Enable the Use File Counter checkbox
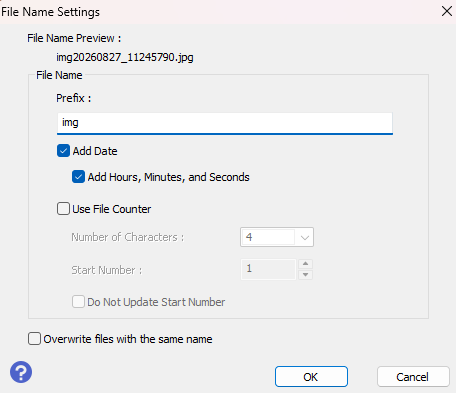This screenshot has height=393, width=456. [63, 209]
